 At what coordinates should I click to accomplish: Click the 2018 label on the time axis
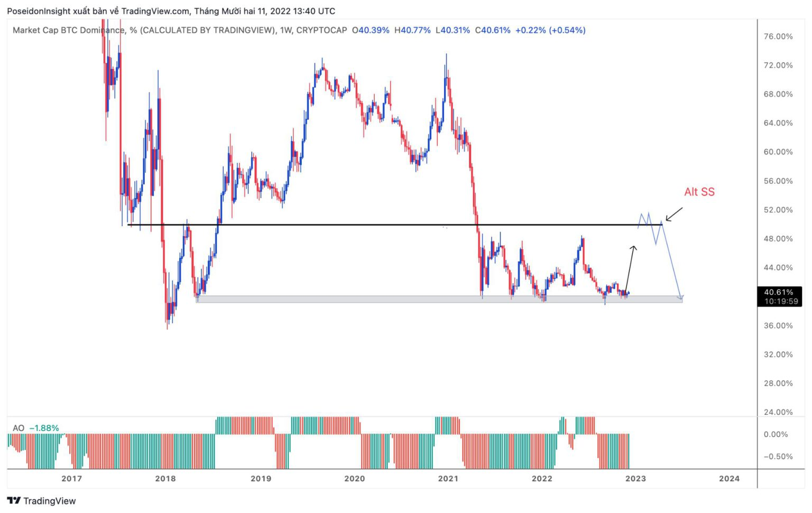[x=165, y=479]
